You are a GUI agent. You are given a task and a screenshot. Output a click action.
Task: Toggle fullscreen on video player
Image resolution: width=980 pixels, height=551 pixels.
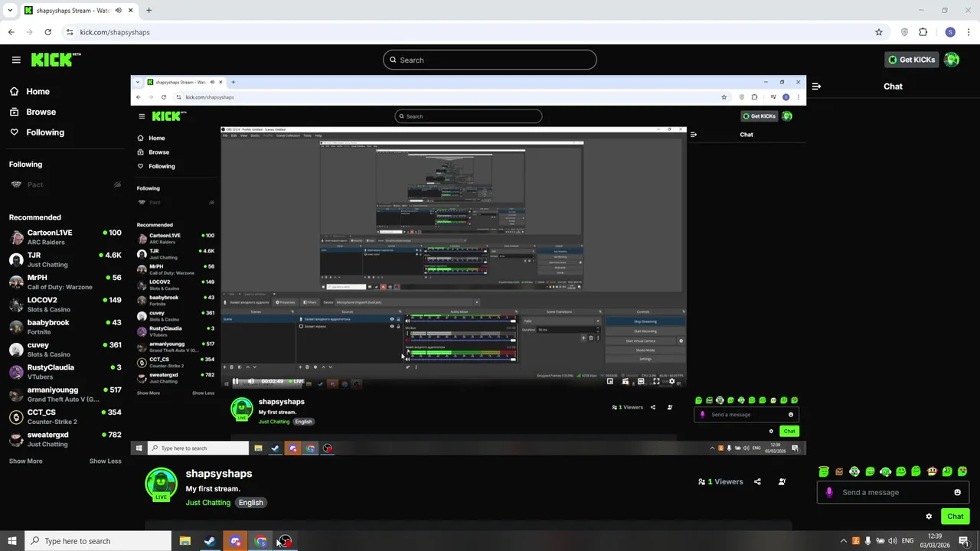(656, 381)
